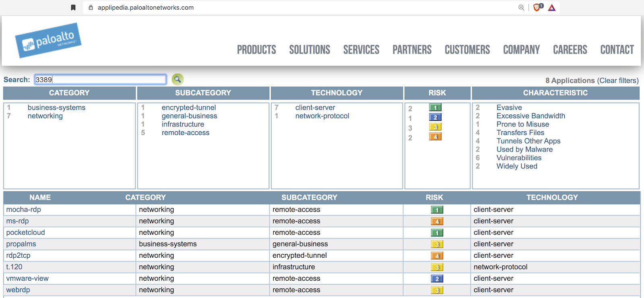
Task: Click the search magnifier button
Action: coord(178,79)
